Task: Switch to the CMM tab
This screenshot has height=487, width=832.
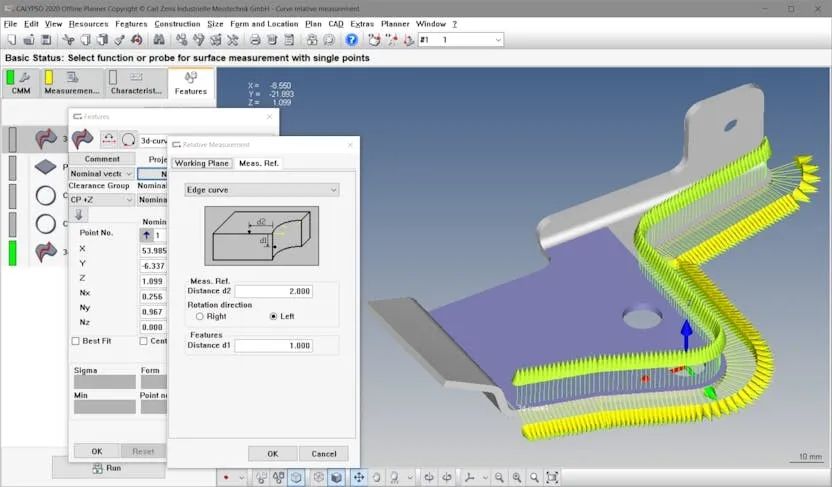Action: pyautogui.click(x=21, y=83)
